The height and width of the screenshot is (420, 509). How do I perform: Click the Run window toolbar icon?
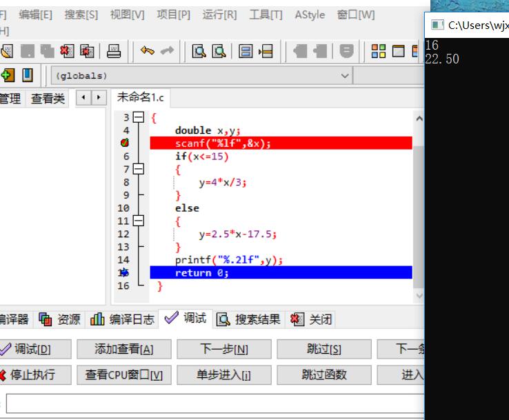point(399,51)
